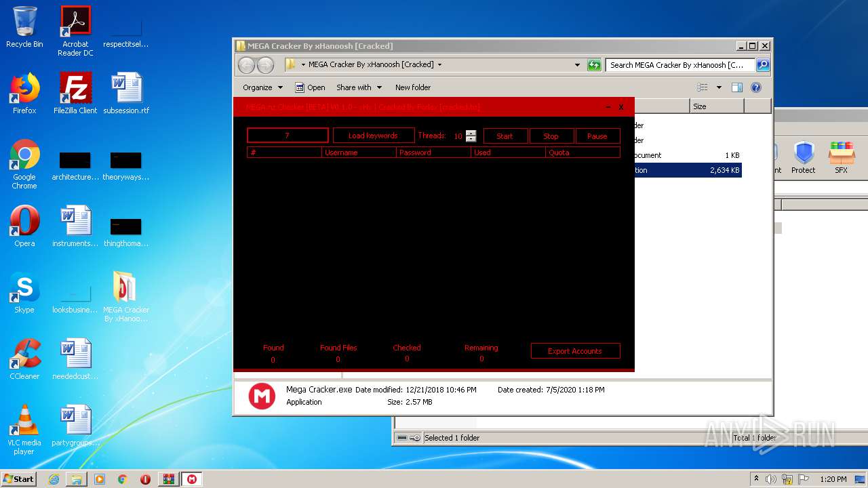Select the row showing 2,634 KB

click(687, 170)
